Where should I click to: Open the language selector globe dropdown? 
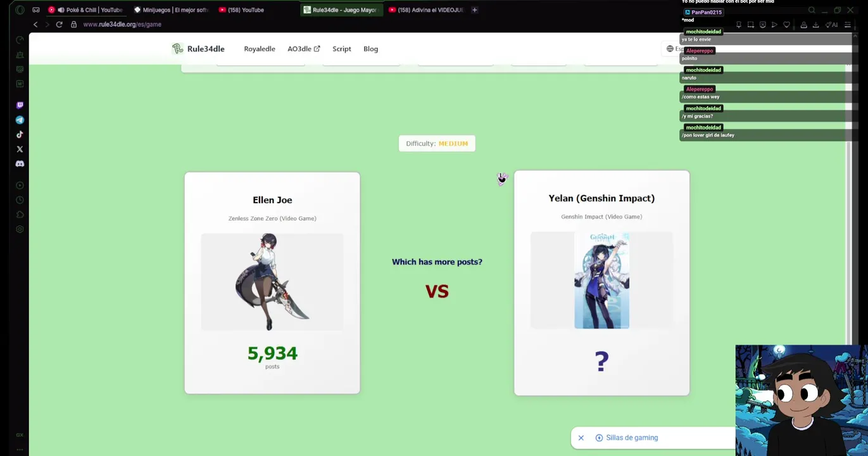[x=674, y=49]
